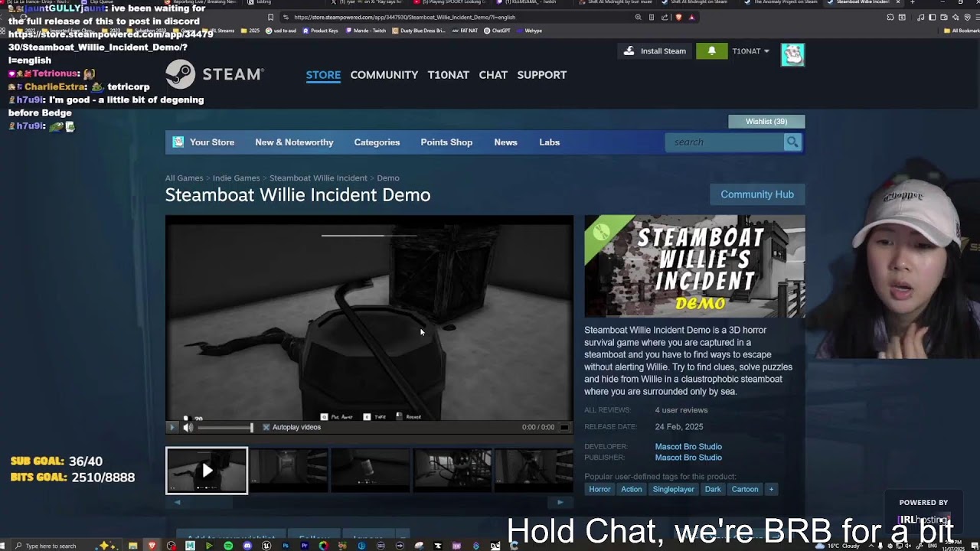The height and width of the screenshot is (551, 980).
Task: Select the first video thumbnail with play icon
Action: [x=207, y=471]
